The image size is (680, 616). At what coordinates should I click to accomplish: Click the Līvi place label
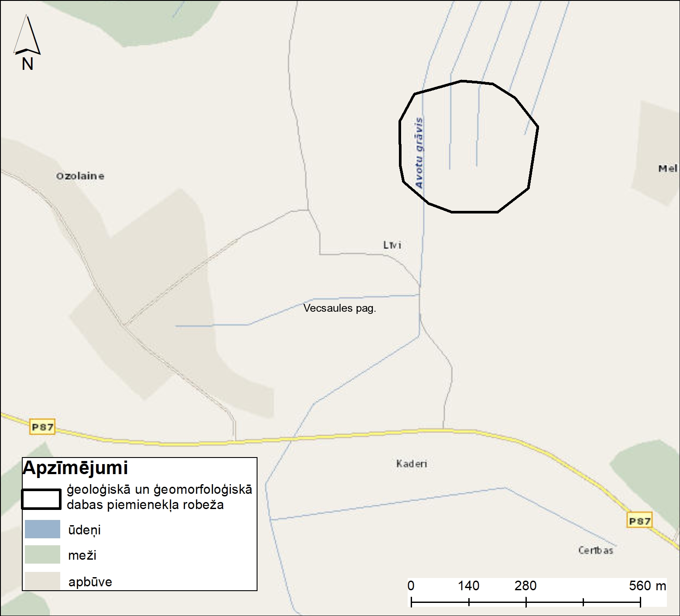pos(392,245)
